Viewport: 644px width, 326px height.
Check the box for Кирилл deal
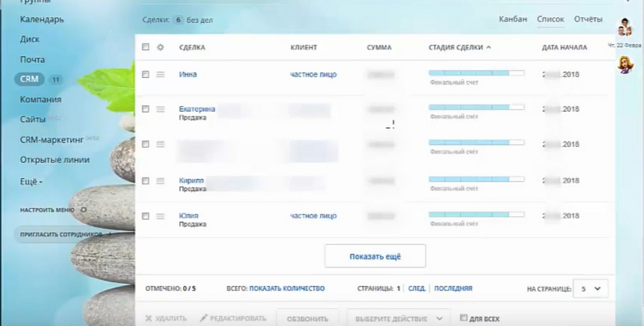point(146,180)
